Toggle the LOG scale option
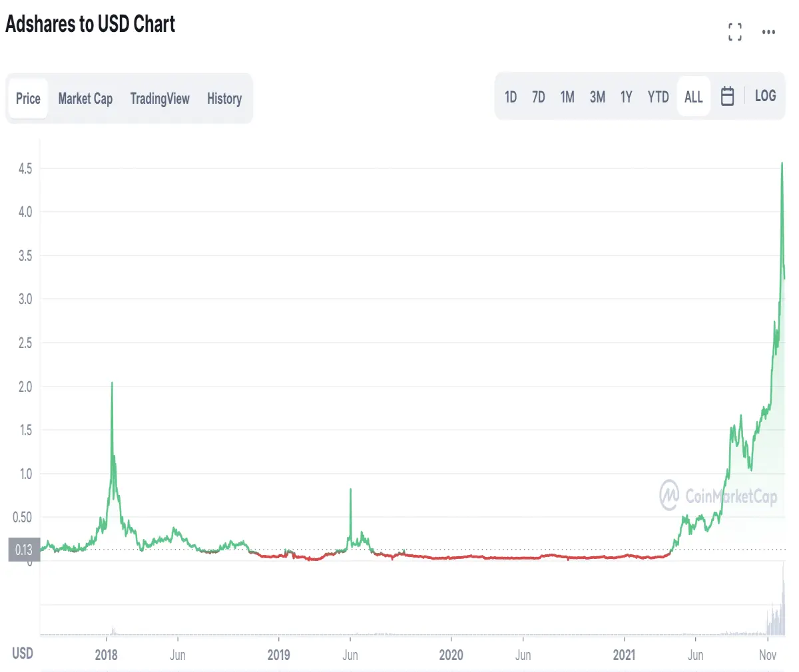Viewport: 799px width, 672px height. 765,96
